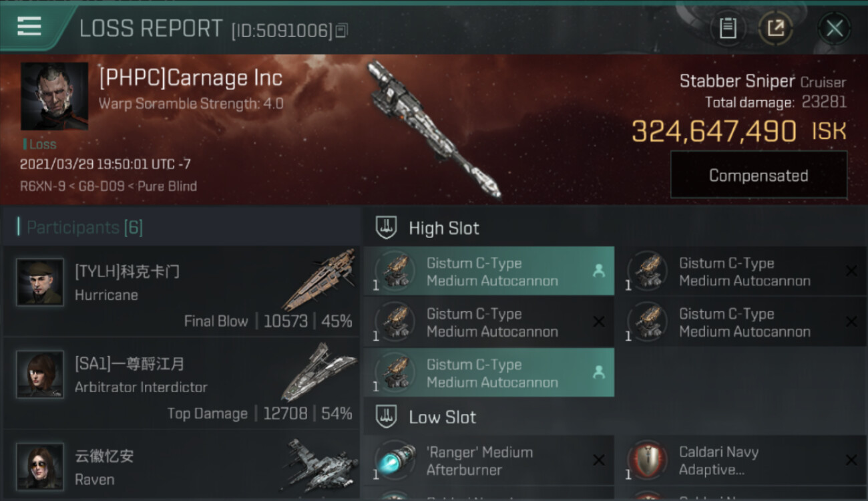Close the loss report window
This screenshot has width=868, height=501.
pos(835,29)
